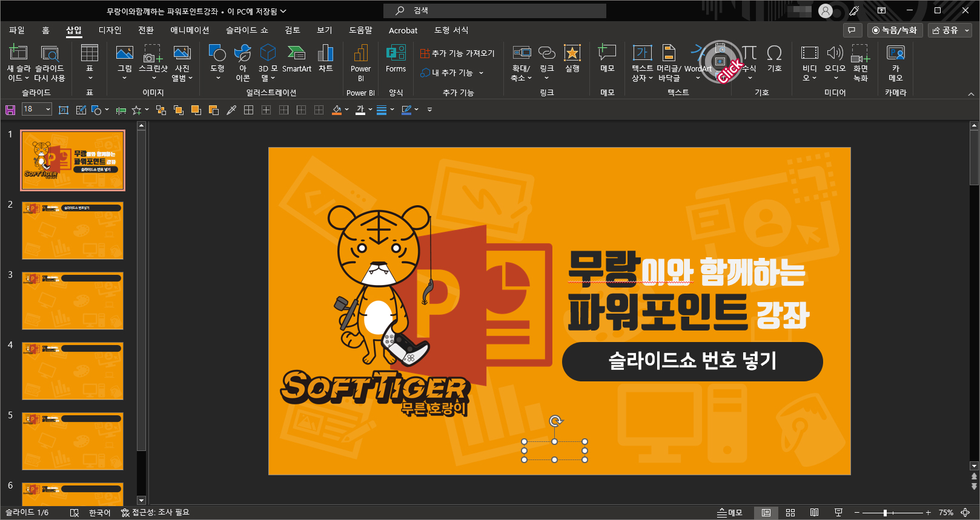Click the 머리글/바닥글 header footer icon
Viewport: 980px width, 520px height.
click(x=669, y=53)
